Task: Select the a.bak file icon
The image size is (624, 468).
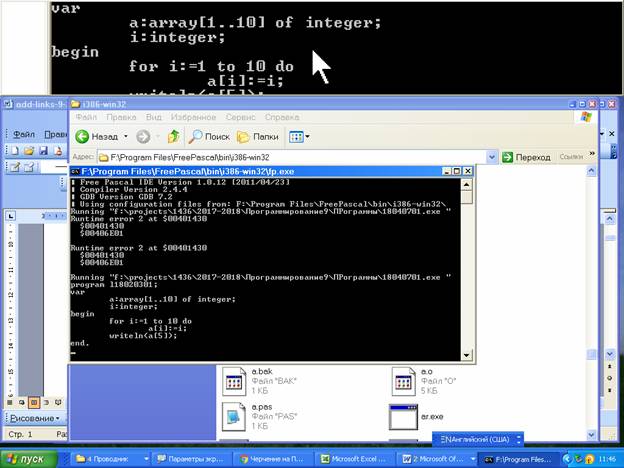Action: [234, 381]
